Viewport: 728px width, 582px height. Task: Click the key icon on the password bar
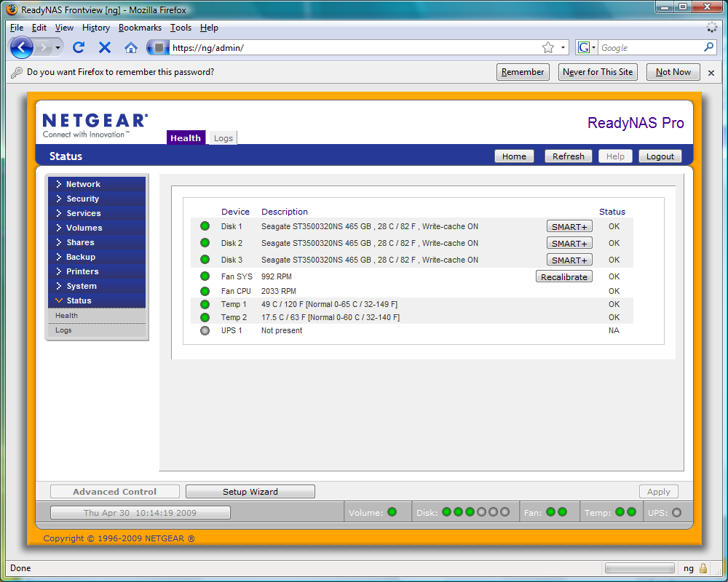tap(17, 73)
